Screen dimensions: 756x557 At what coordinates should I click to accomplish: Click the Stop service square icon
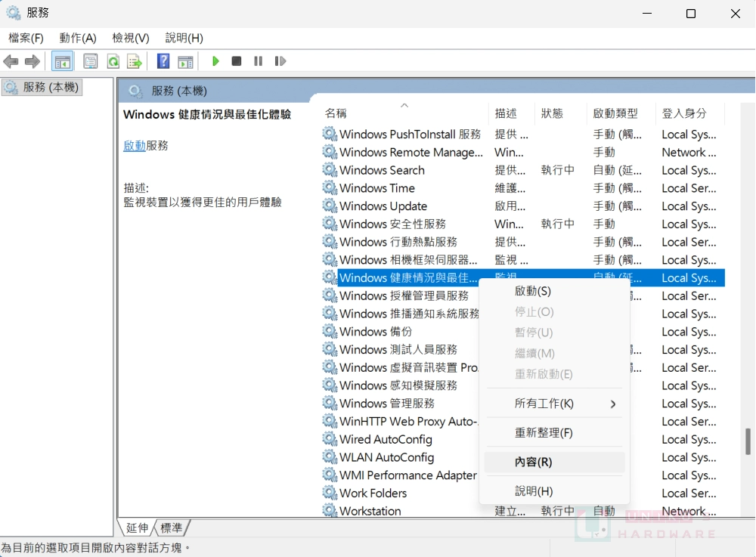236,61
